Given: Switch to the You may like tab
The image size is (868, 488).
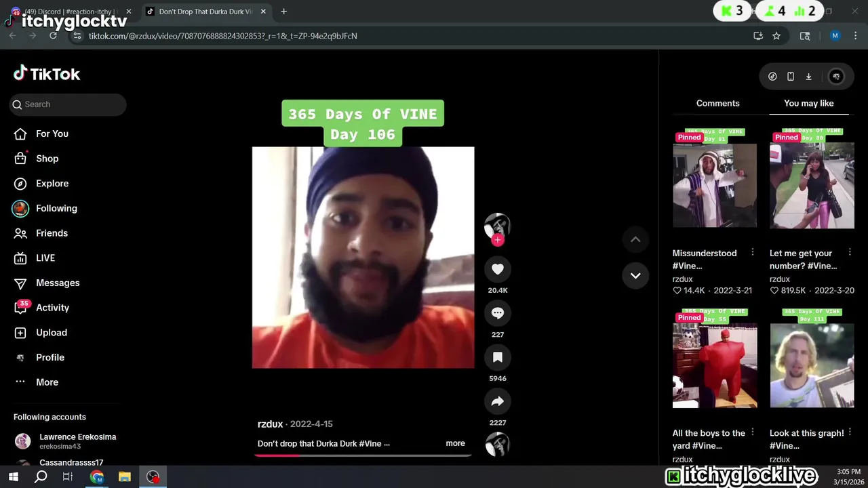Looking at the screenshot, I should pyautogui.click(x=808, y=103).
